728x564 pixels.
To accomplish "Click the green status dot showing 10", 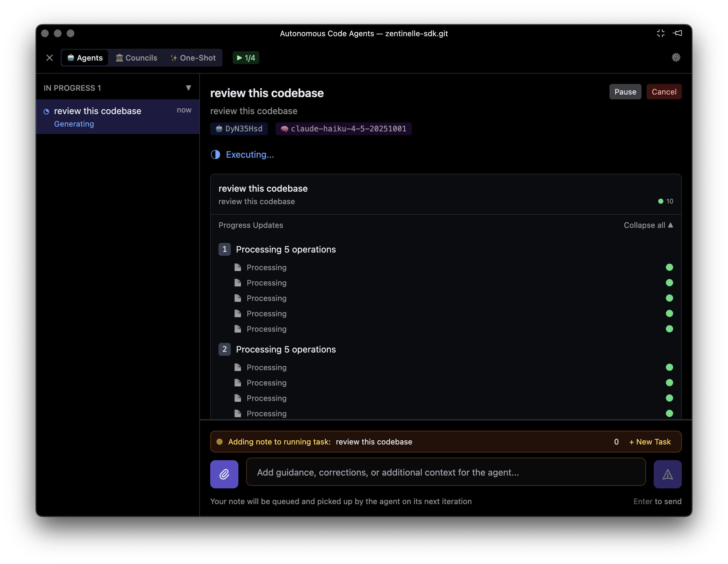I will coord(660,201).
